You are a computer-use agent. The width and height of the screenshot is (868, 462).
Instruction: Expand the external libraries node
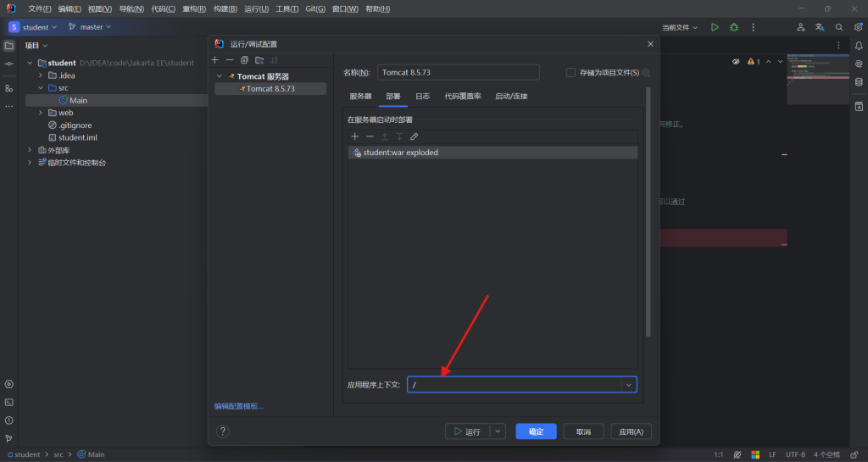[30, 150]
